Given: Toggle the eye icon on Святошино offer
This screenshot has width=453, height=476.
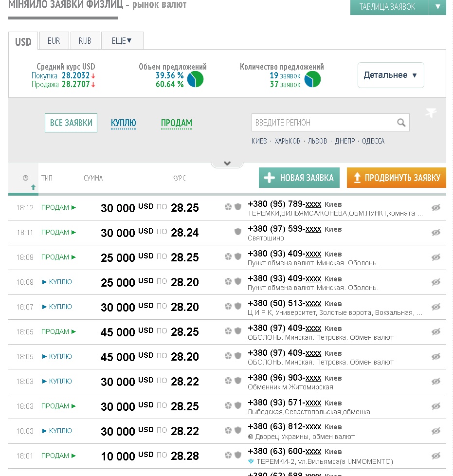Looking at the screenshot, I should 436,232.
